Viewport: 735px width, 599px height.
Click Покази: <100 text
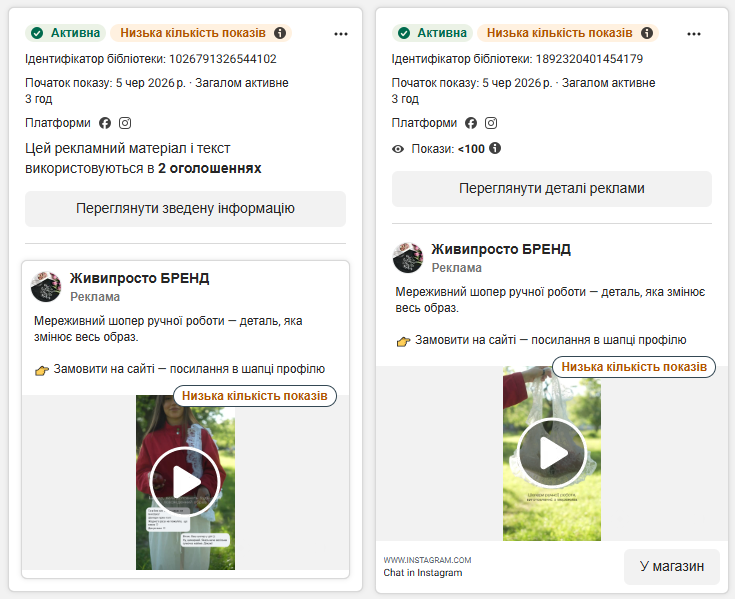point(448,149)
